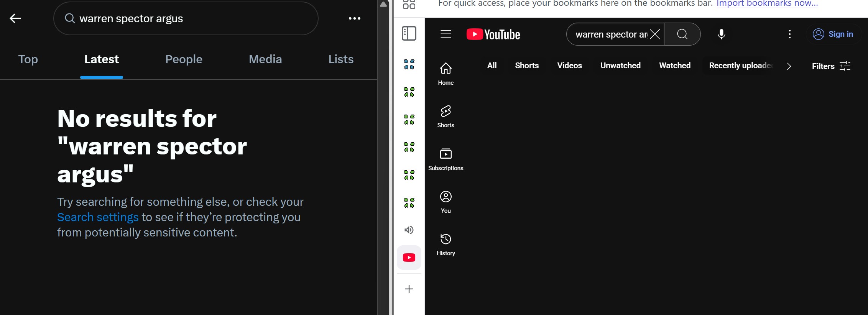Focus the X search field with 'warren spector argus'
This screenshot has height=315, width=868.
[x=186, y=18]
